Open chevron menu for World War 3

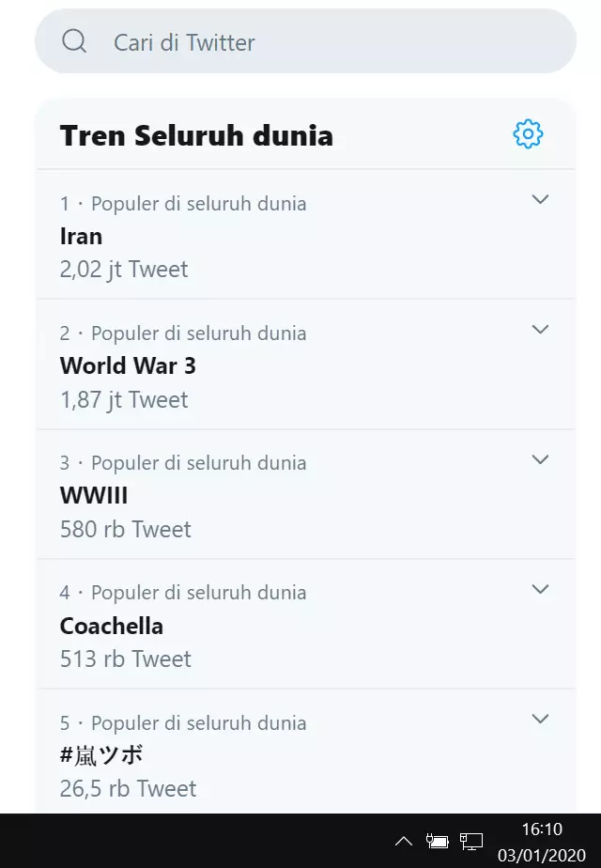[x=540, y=329]
